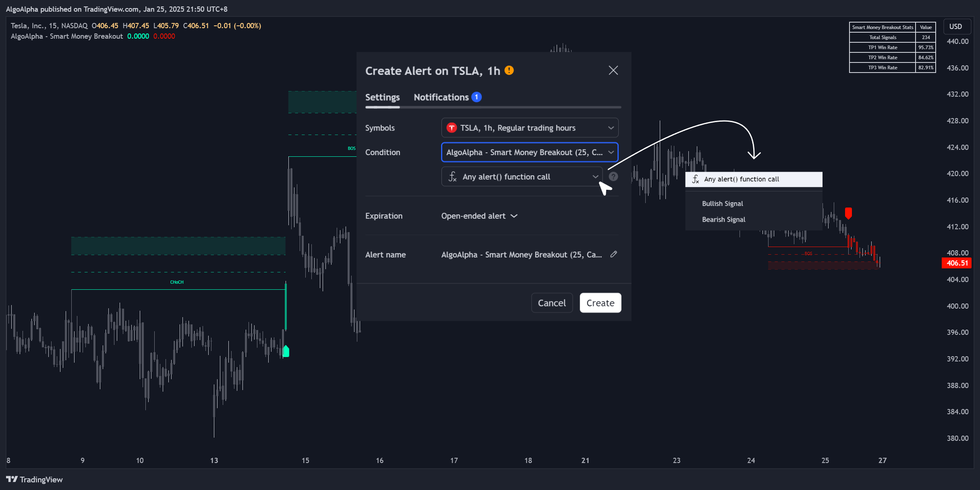Viewport: 980px width, 490px height.
Task: Click the pencil icon to edit the alert name
Action: [613, 254]
